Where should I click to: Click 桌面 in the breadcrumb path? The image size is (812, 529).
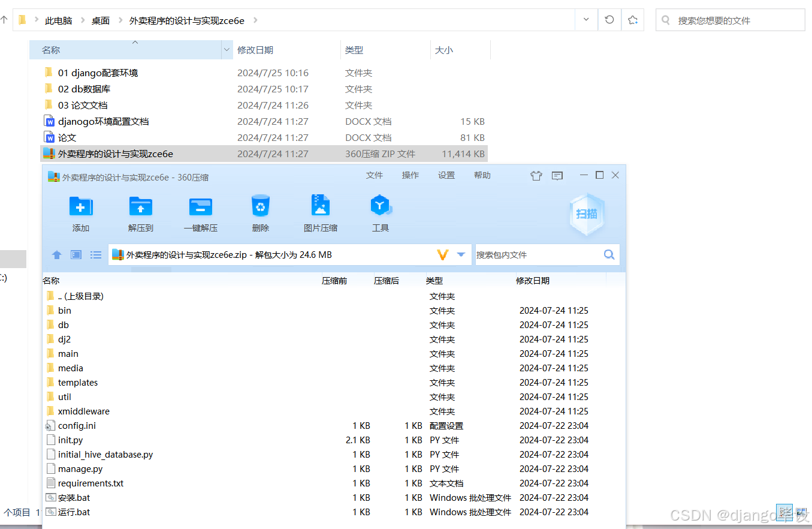(x=101, y=20)
